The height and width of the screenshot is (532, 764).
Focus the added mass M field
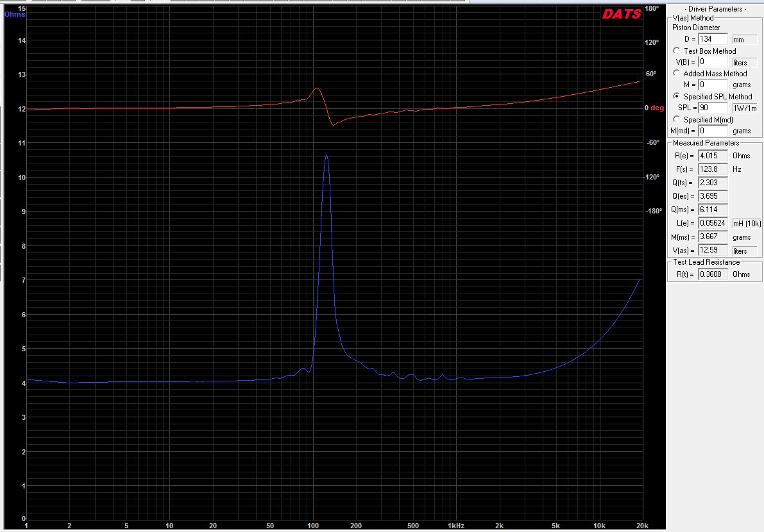coord(713,85)
